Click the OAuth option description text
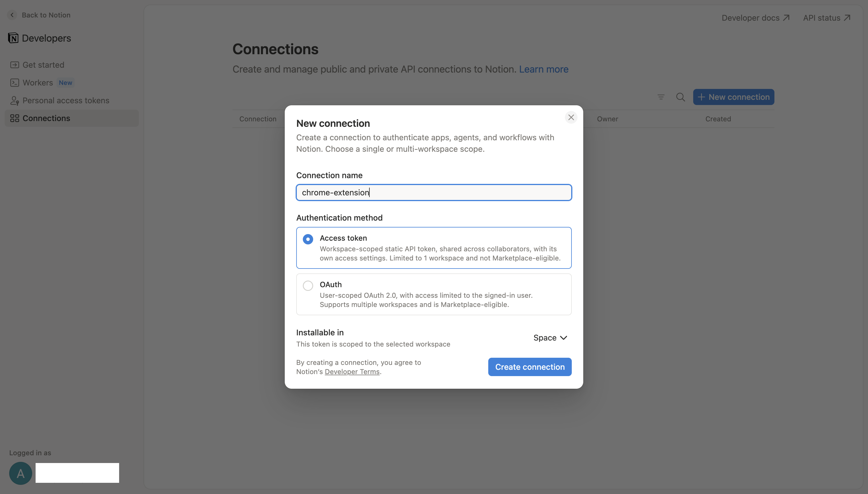 pyautogui.click(x=426, y=300)
